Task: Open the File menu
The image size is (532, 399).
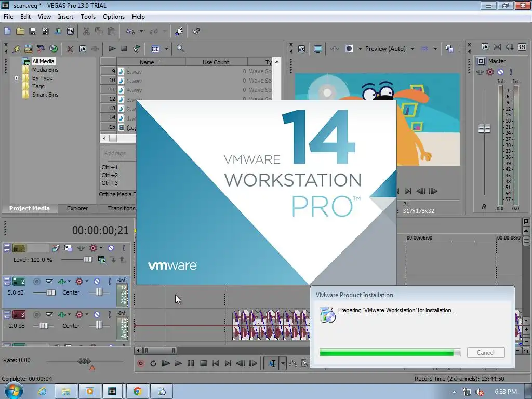Action: click(x=8, y=17)
